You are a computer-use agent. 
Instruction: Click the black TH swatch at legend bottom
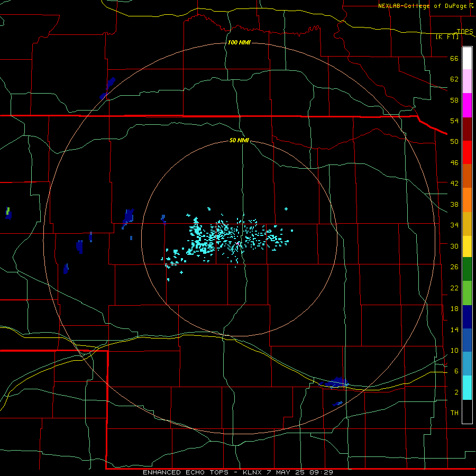tap(467, 411)
